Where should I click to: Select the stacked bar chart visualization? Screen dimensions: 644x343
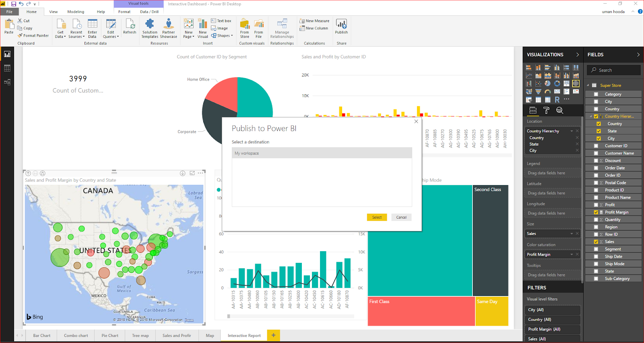point(529,68)
